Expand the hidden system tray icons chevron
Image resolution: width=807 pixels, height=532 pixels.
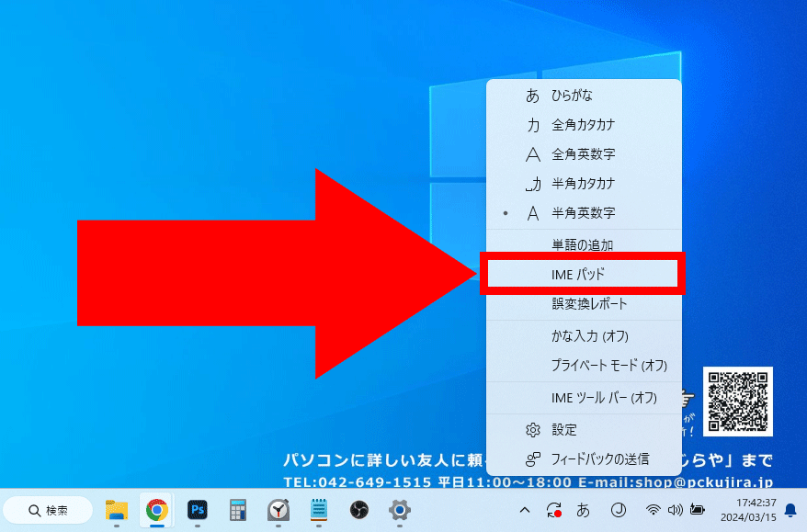(525, 510)
